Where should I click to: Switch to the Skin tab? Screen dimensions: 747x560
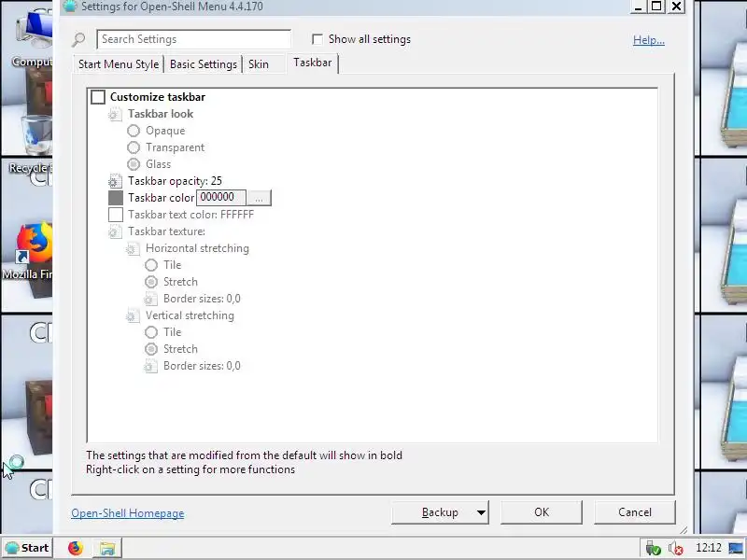click(x=259, y=64)
